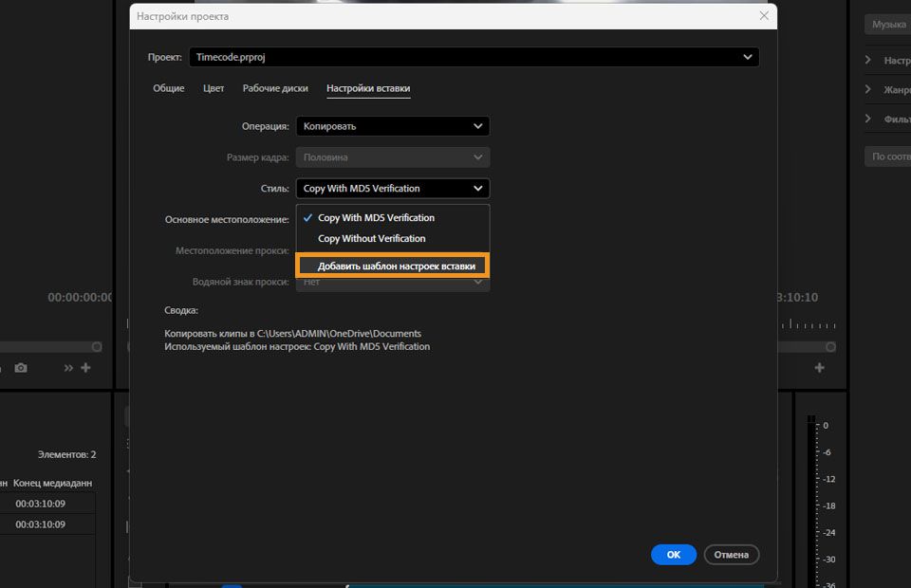The width and height of the screenshot is (911, 588).
Task: Click the audio meter -12 dB mark
Action: coord(829,479)
